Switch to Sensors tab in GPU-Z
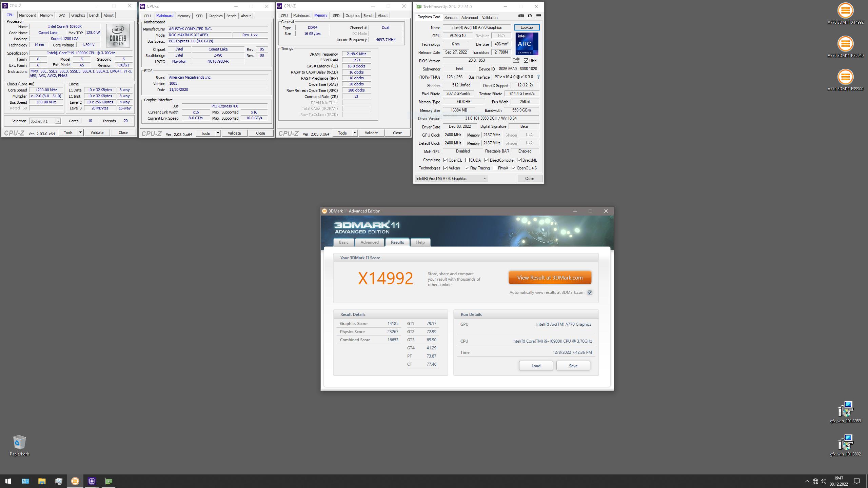The height and width of the screenshot is (488, 868). click(451, 17)
